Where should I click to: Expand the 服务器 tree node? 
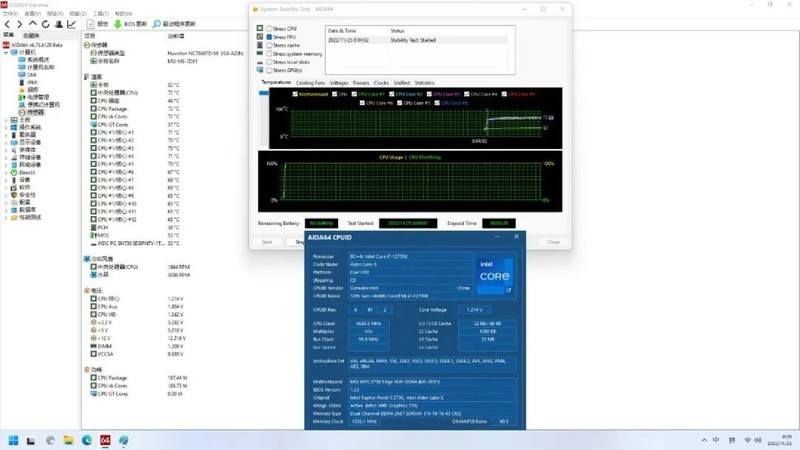(6, 135)
